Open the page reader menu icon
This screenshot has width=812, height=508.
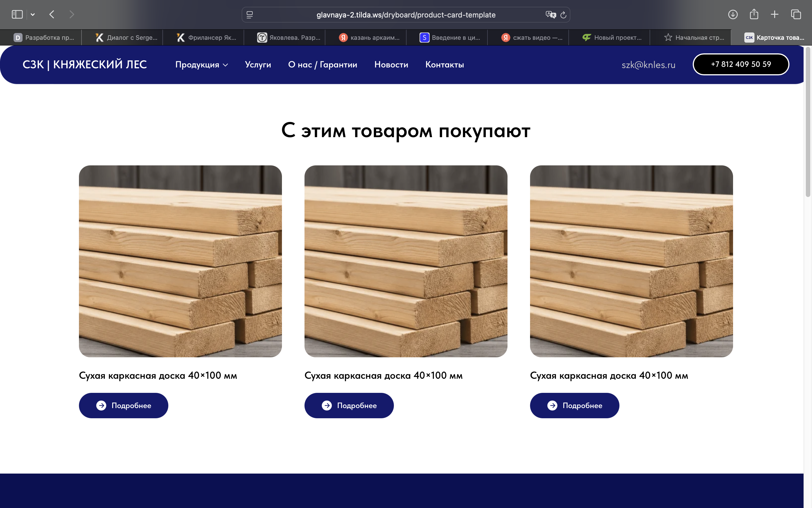pyautogui.click(x=250, y=15)
